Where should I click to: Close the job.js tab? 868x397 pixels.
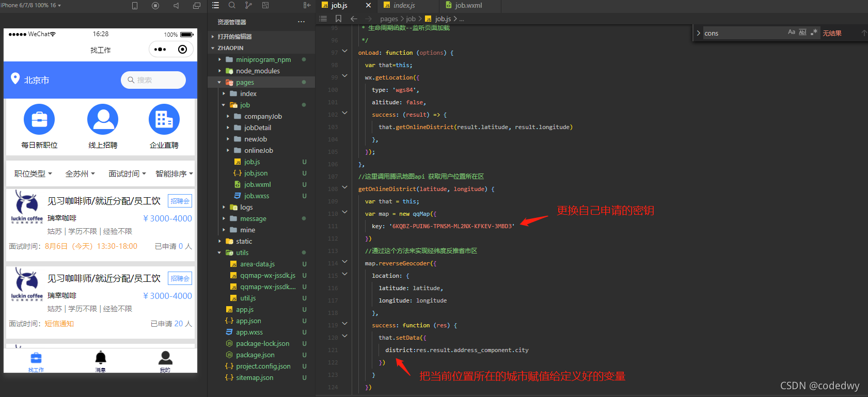368,5
